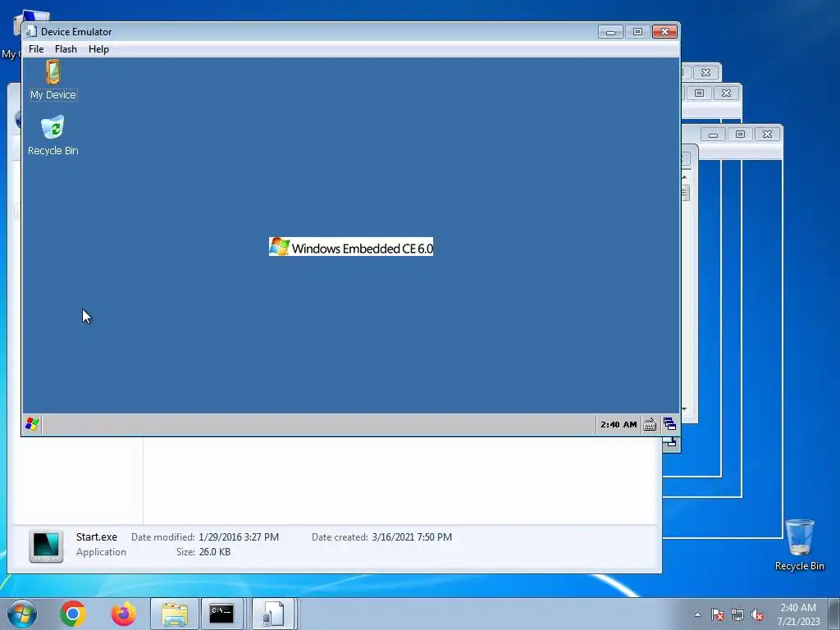Show hidden tray icons arrow
Screen dimensions: 840x630
pos(697,614)
